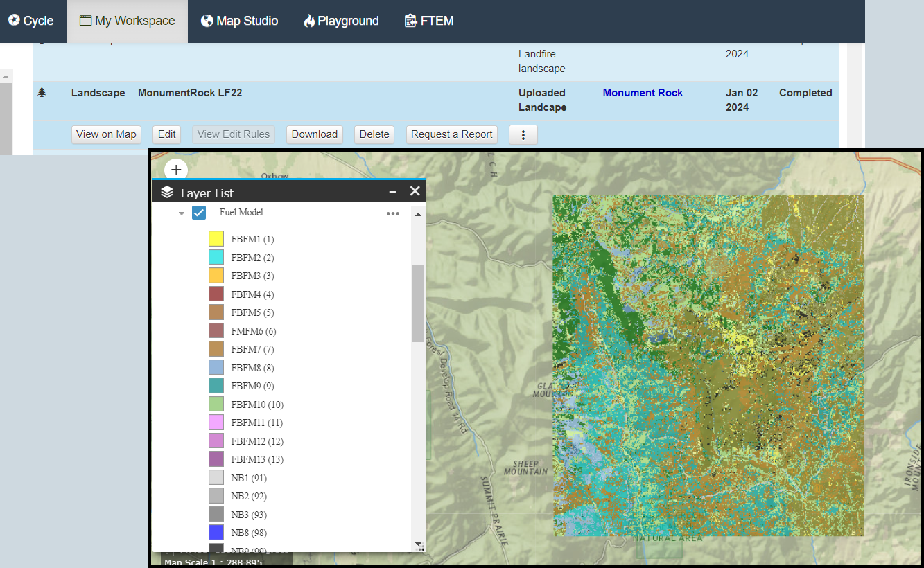Open Map Studio tab
Screen dimensions: 924x568
point(239,21)
